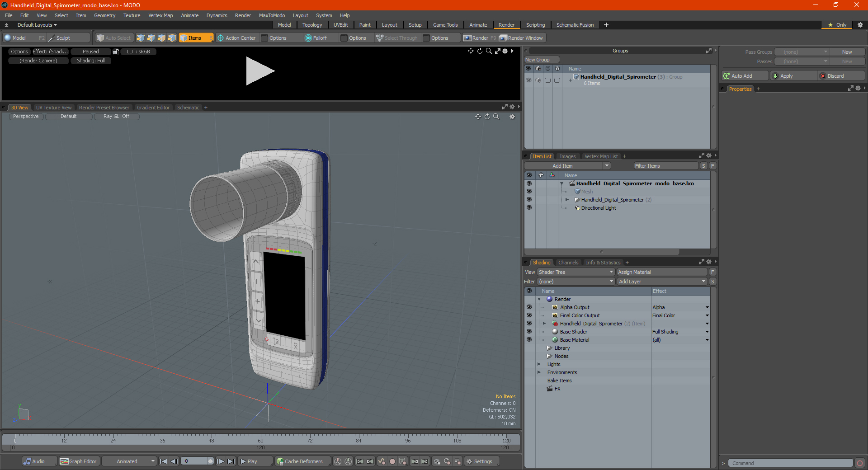Screen dimensions: 868x470
Task: Toggle visibility of Handheld_Digital_Spirometer item
Action: point(529,200)
